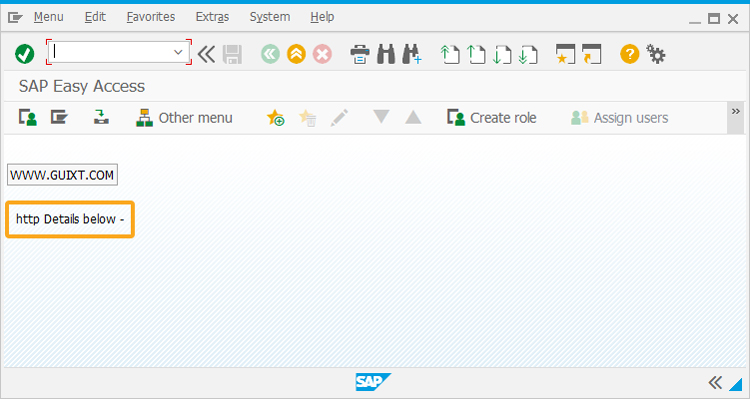Click the Move Favorites Down triangle
Screen dimensions: 750x399
(381, 117)
